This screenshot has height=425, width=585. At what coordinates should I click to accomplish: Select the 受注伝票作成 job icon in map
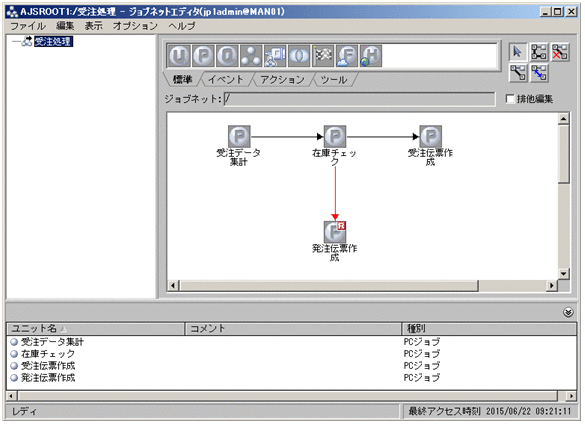point(431,136)
